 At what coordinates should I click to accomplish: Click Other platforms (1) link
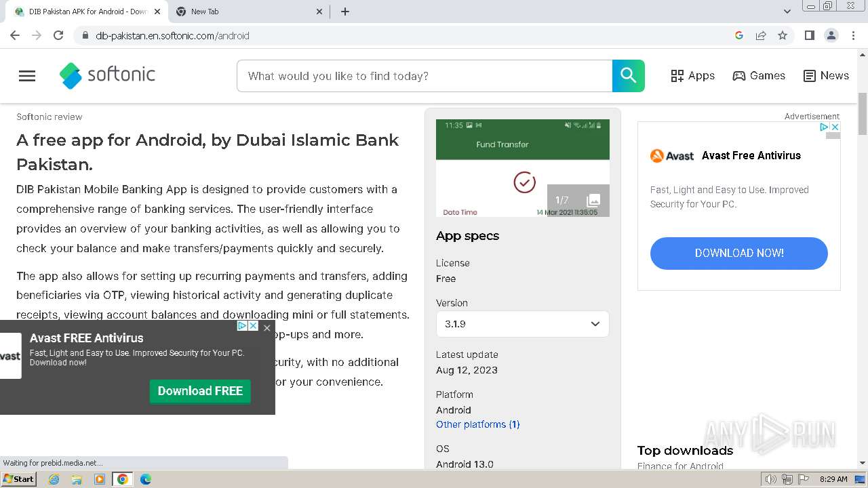click(x=478, y=424)
